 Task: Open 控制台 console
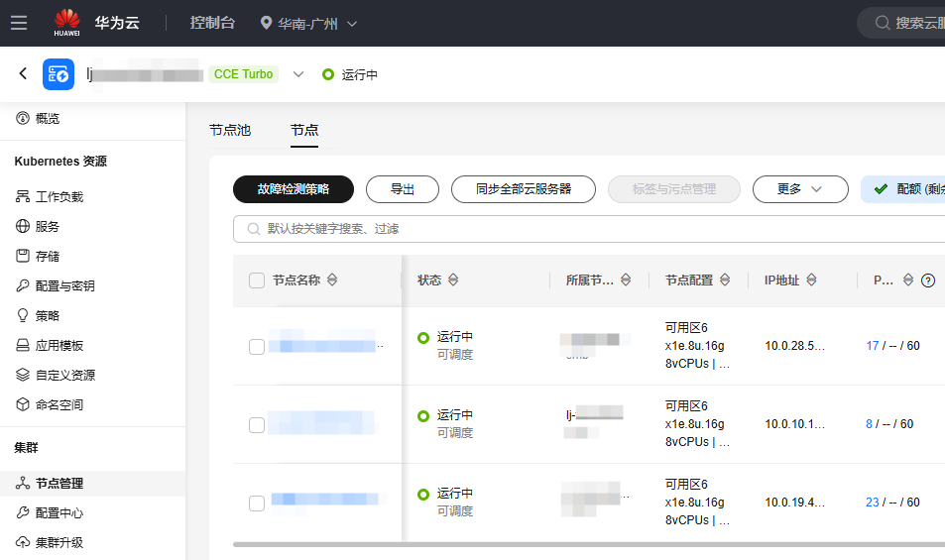212,23
